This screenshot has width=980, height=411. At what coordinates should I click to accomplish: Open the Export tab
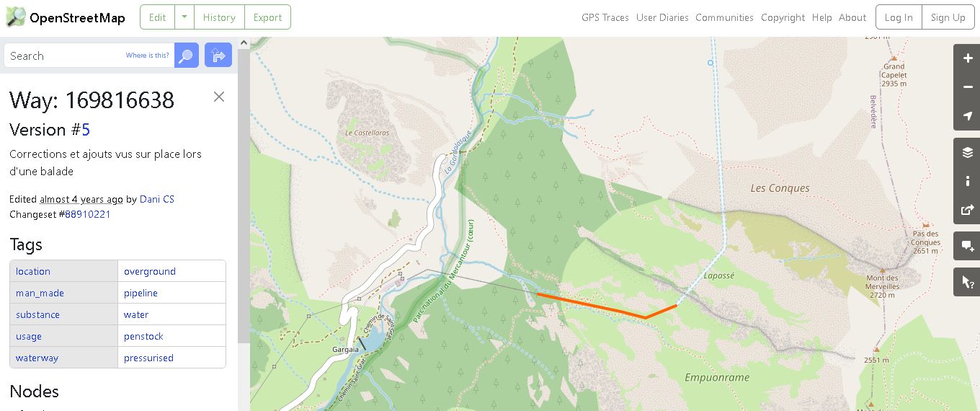click(267, 17)
